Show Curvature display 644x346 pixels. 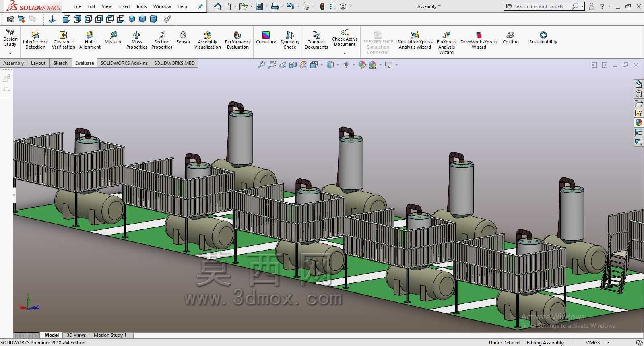click(266, 38)
